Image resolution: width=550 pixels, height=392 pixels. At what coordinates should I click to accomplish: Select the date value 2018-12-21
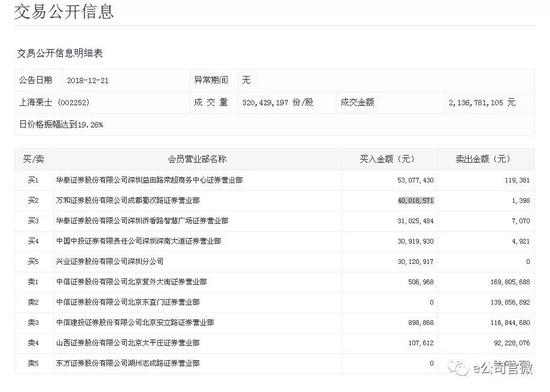coord(88,80)
